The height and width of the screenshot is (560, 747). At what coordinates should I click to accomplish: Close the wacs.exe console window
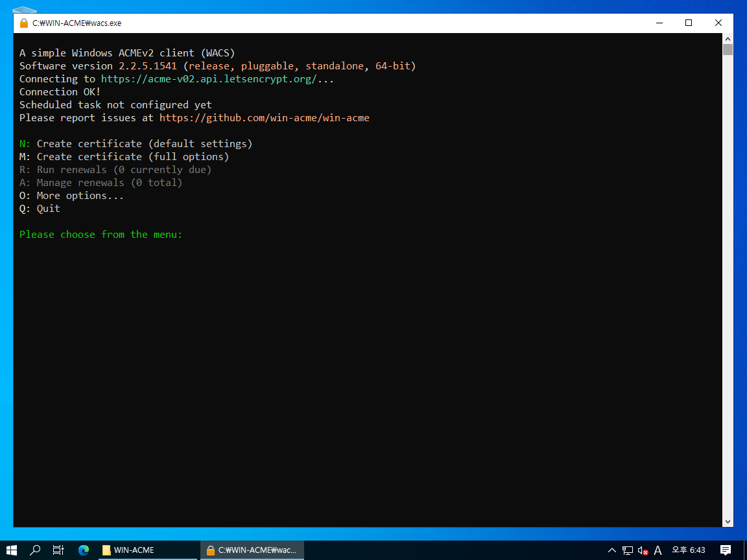coord(718,23)
